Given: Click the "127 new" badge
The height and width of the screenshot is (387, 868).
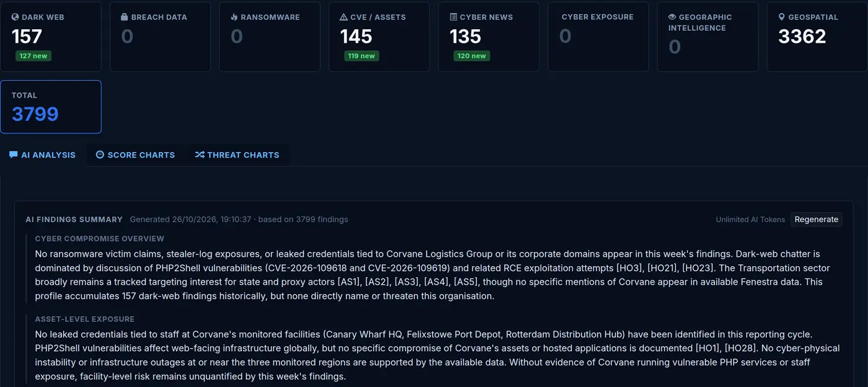Looking at the screenshot, I should [33, 56].
